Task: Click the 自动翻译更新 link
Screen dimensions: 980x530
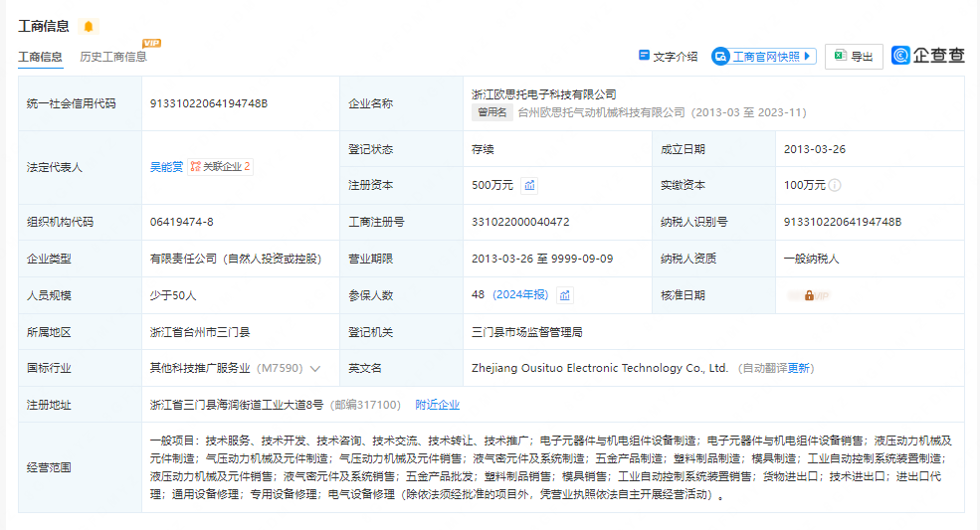Action: click(776, 368)
